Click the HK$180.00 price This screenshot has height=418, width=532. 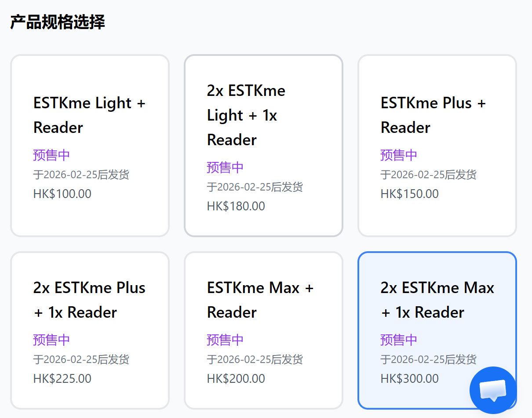pyautogui.click(x=236, y=206)
